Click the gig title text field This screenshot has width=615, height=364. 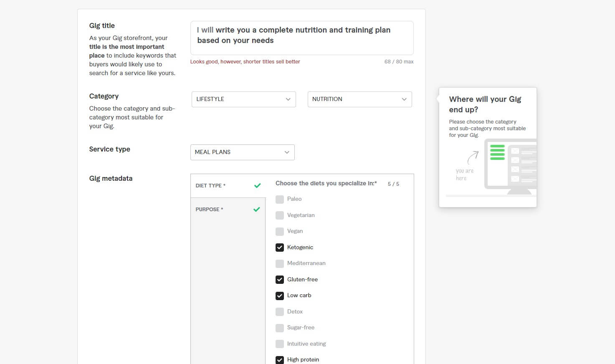tap(302, 38)
